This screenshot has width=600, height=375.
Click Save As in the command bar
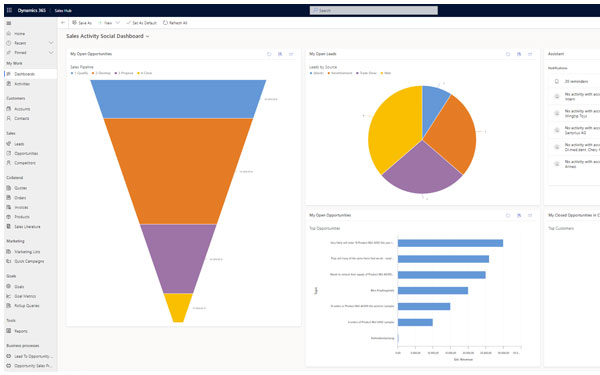pos(82,23)
